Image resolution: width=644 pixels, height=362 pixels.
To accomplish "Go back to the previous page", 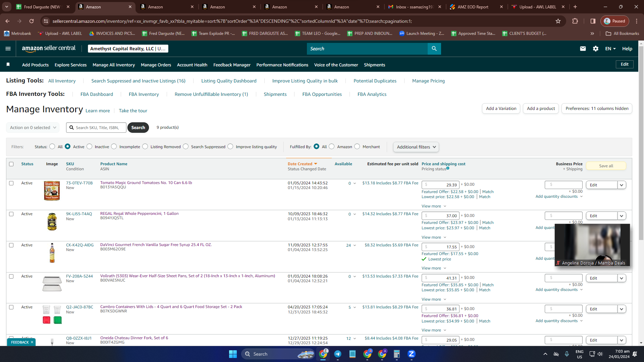I will (7, 21).
